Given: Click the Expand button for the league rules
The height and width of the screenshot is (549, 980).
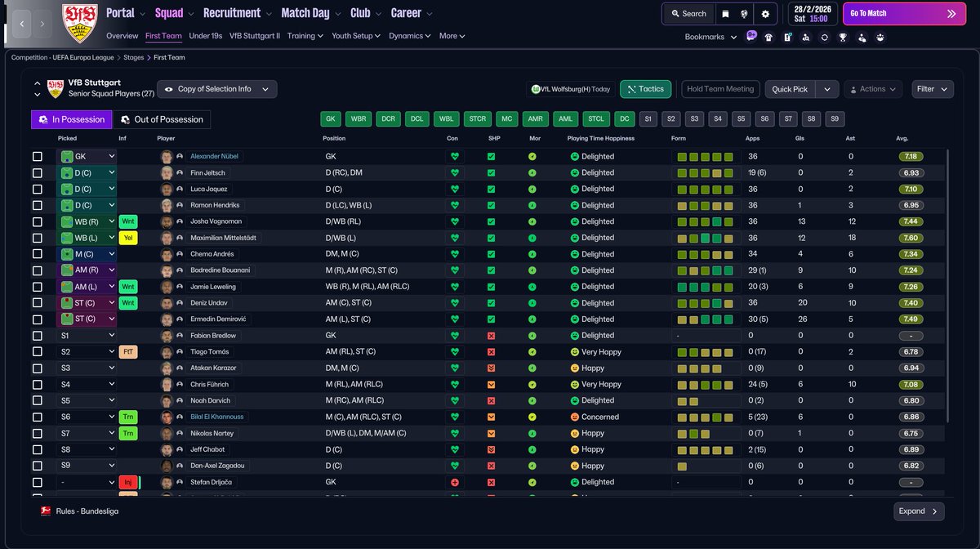Looking at the screenshot, I should (x=919, y=511).
